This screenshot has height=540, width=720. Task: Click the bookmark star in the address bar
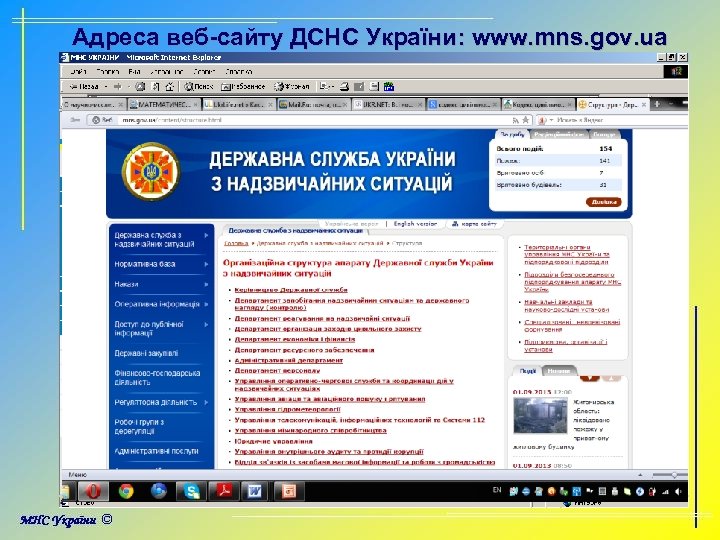tap(526, 120)
